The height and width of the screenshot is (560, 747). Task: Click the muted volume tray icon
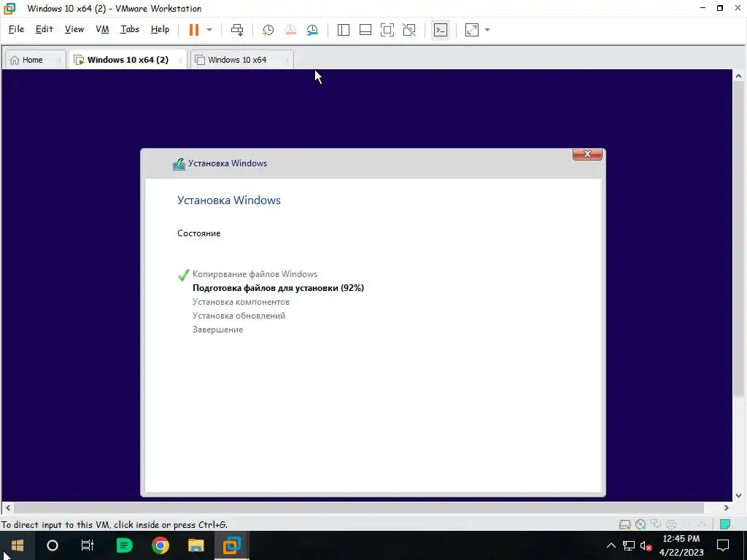(x=646, y=545)
